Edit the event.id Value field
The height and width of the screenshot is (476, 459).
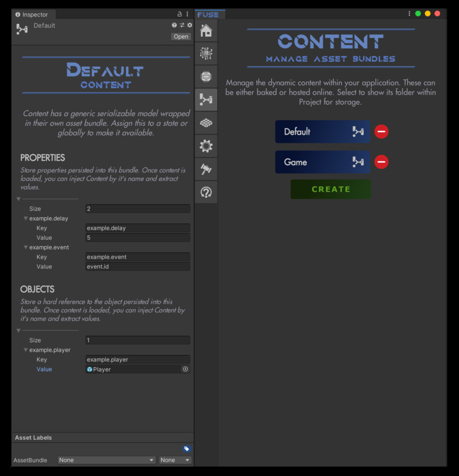coord(138,267)
